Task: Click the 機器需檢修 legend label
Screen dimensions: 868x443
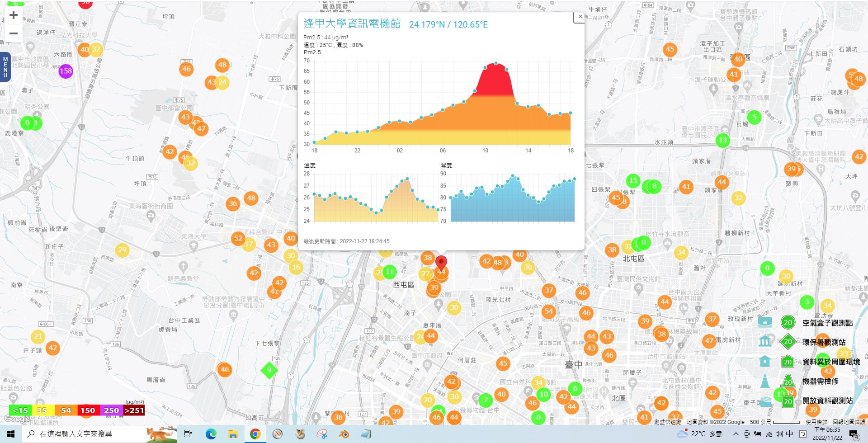Action: (x=820, y=381)
